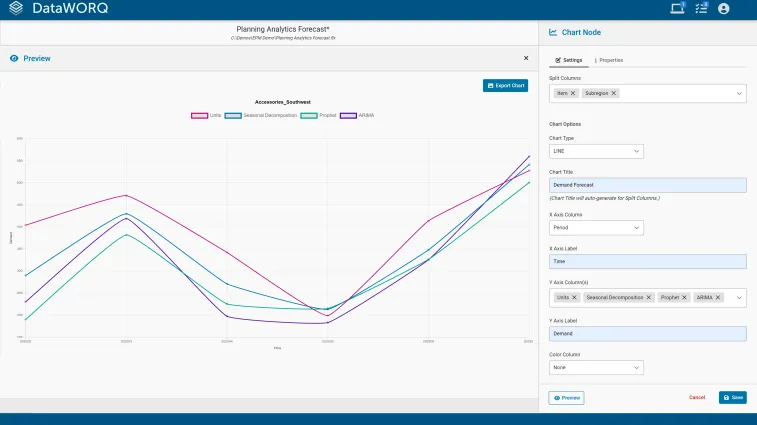The height and width of the screenshot is (425, 757).
Task: Remove the Item tag from Split Columns
Action: click(x=573, y=93)
